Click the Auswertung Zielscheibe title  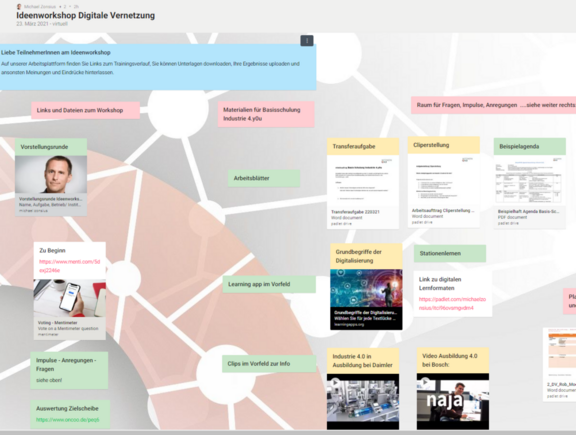click(x=67, y=409)
